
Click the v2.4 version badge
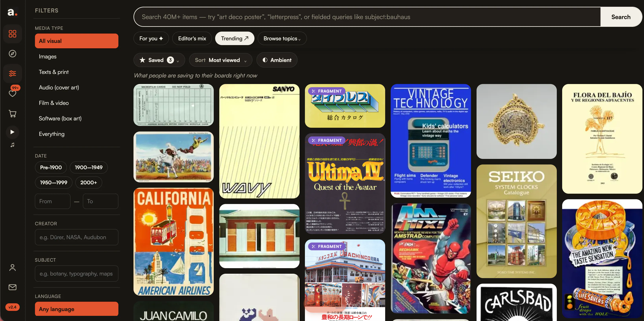(x=13, y=307)
